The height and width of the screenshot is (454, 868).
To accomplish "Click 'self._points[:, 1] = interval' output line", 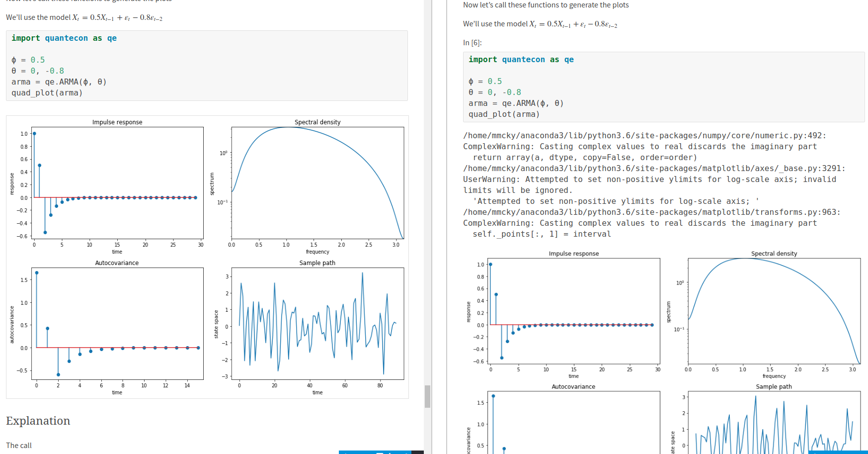I will click(542, 234).
